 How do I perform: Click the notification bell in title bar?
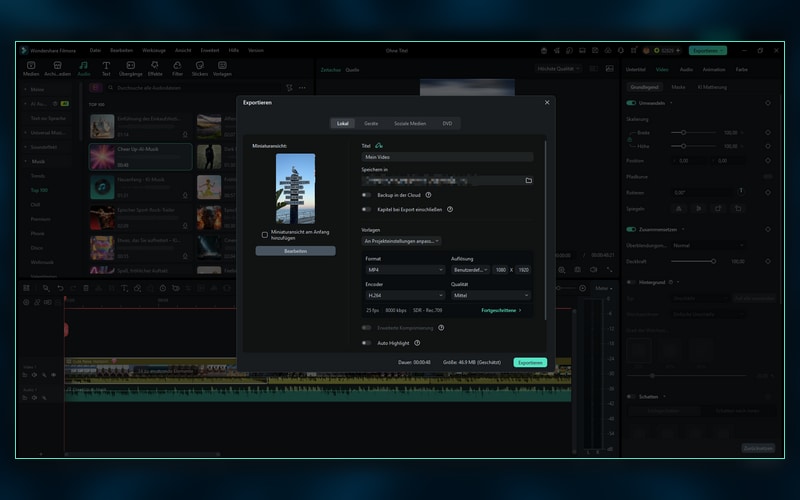[x=620, y=51]
